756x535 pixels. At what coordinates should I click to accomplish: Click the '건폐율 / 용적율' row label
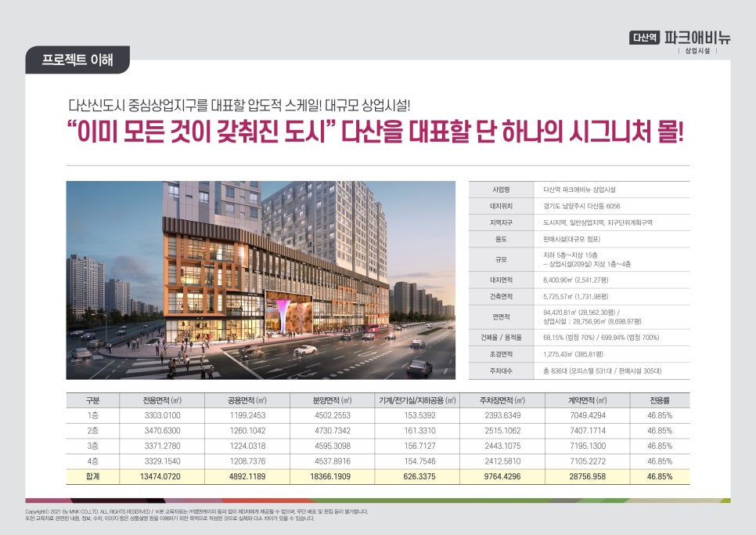click(x=501, y=337)
